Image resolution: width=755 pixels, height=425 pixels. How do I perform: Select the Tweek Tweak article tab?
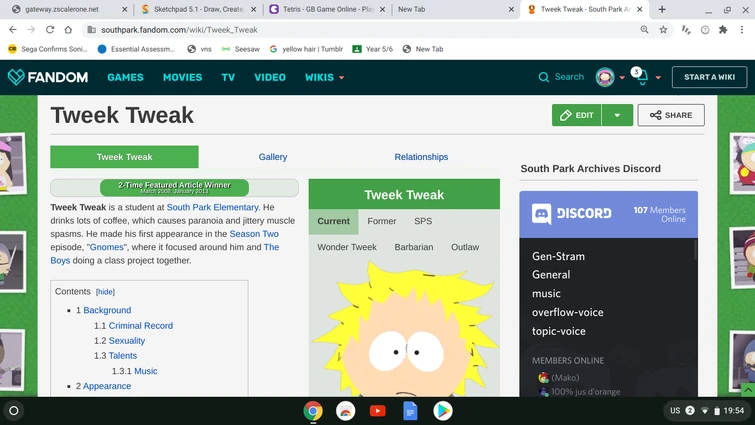pos(124,157)
